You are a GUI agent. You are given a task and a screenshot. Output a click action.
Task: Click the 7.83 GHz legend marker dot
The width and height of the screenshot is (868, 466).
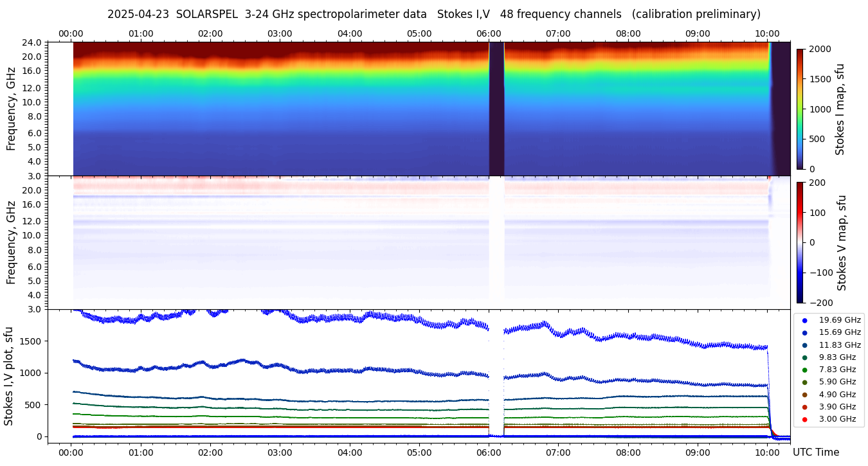click(804, 370)
